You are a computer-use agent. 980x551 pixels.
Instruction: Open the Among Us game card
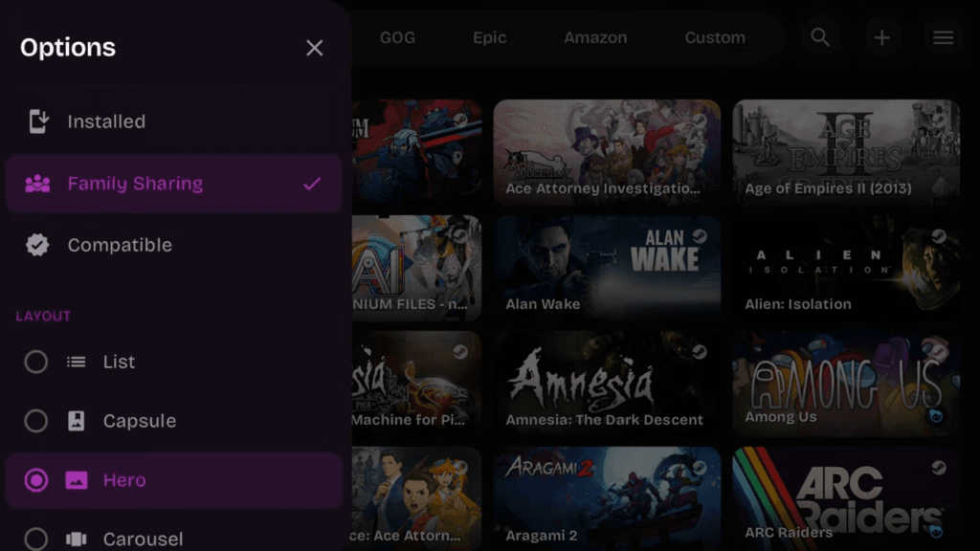(x=846, y=384)
